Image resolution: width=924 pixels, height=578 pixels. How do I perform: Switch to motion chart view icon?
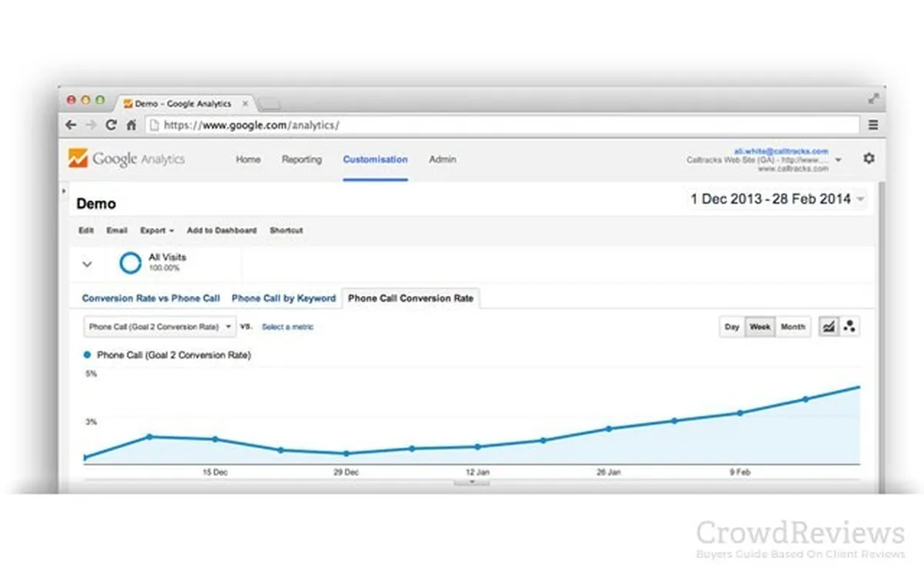coord(849,327)
